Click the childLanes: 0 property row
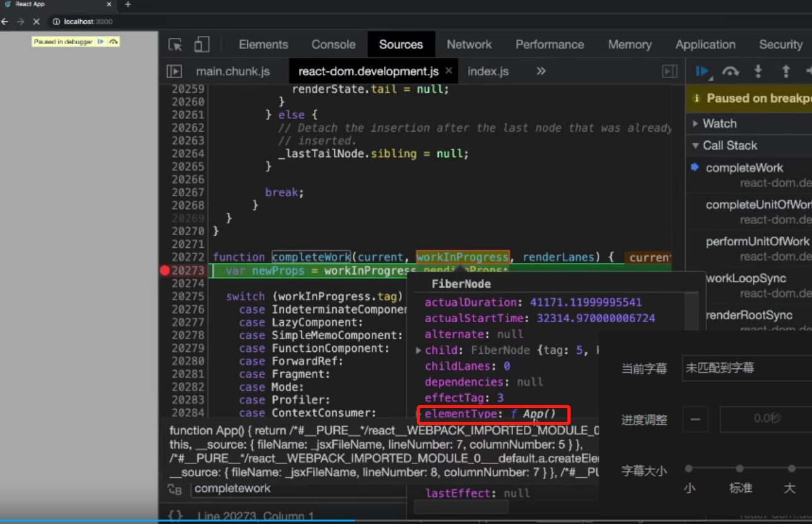Screen dimensions: 812x524 point(468,366)
